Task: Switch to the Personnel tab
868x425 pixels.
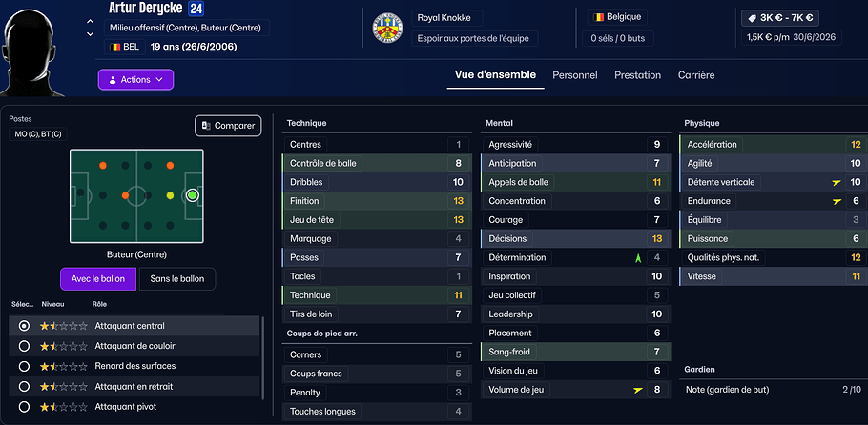Action: pyautogui.click(x=574, y=75)
